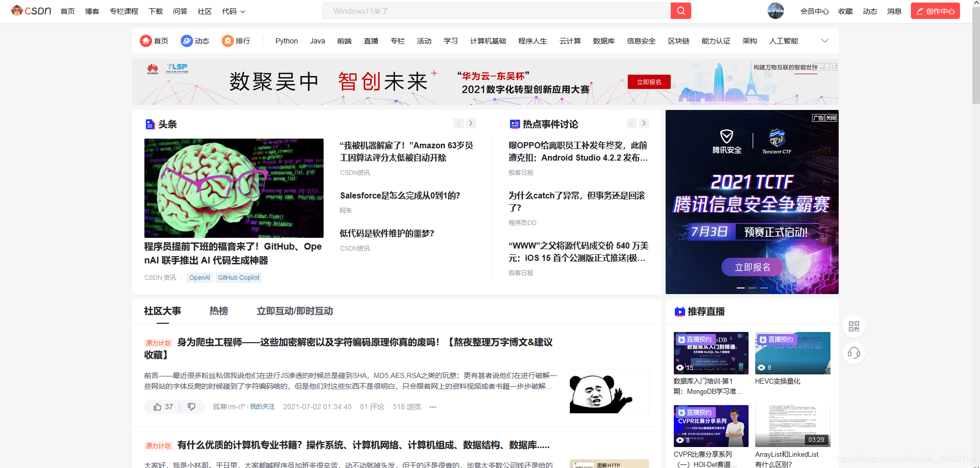This screenshot has width=980, height=468.
Task: Open the QR code floating button
Action: pyautogui.click(x=854, y=326)
